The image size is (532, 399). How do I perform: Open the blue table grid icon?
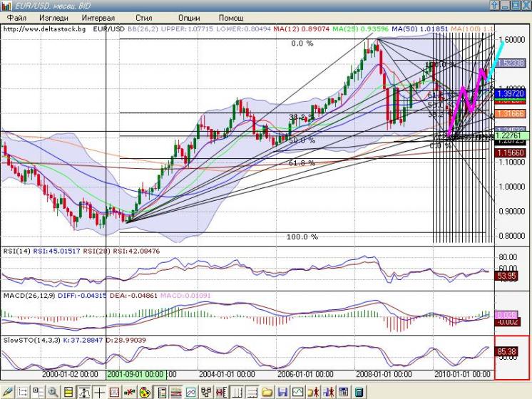tap(344, 392)
